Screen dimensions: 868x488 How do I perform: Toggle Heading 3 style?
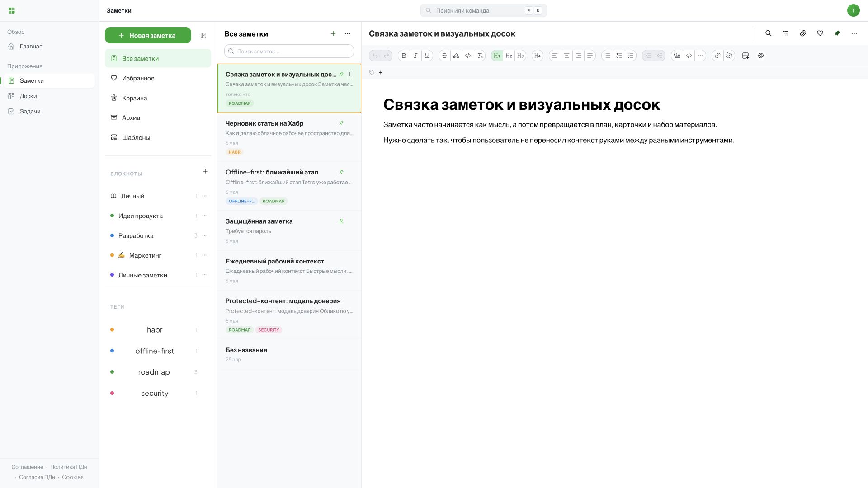520,56
